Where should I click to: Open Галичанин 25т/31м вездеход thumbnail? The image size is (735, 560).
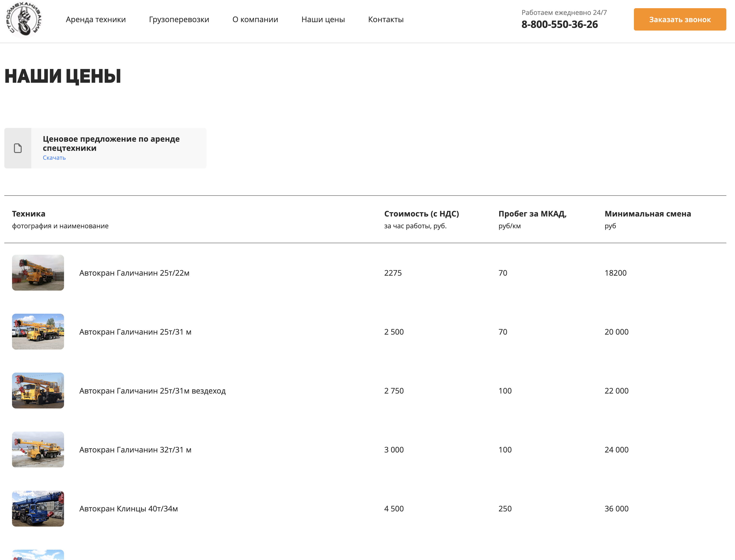click(x=38, y=391)
